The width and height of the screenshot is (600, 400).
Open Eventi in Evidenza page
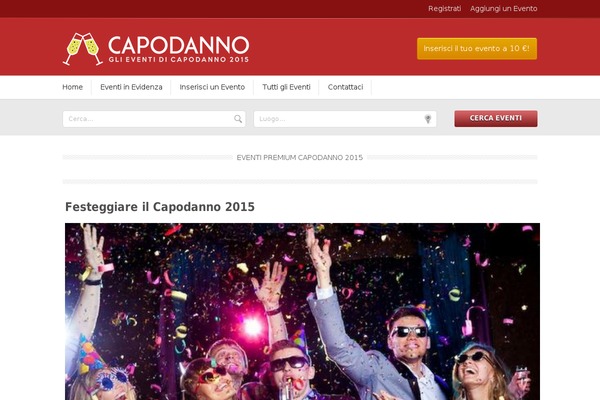[131, 87]
